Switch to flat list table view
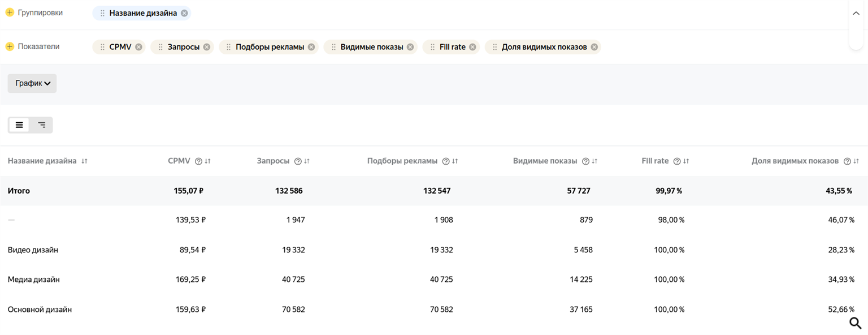868x335 pixels. [x=19, y=125]
